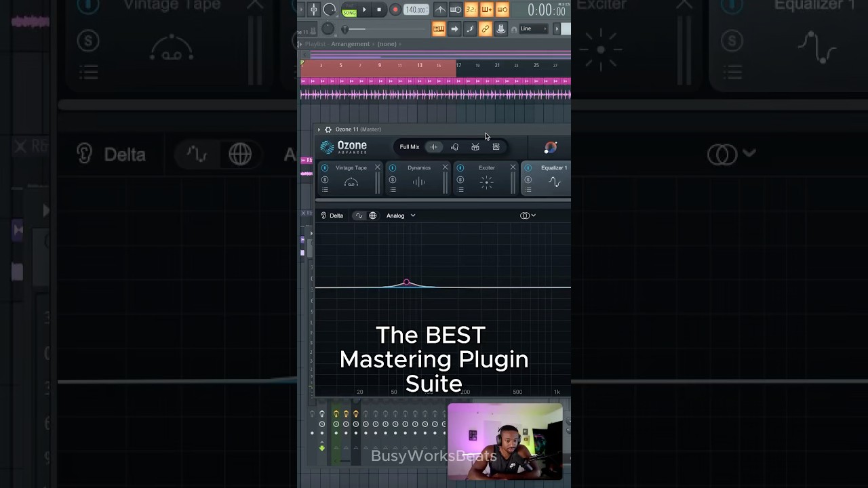Remove the Dynamics module
This screenshot has width=868, height=488.
[446, 167]
